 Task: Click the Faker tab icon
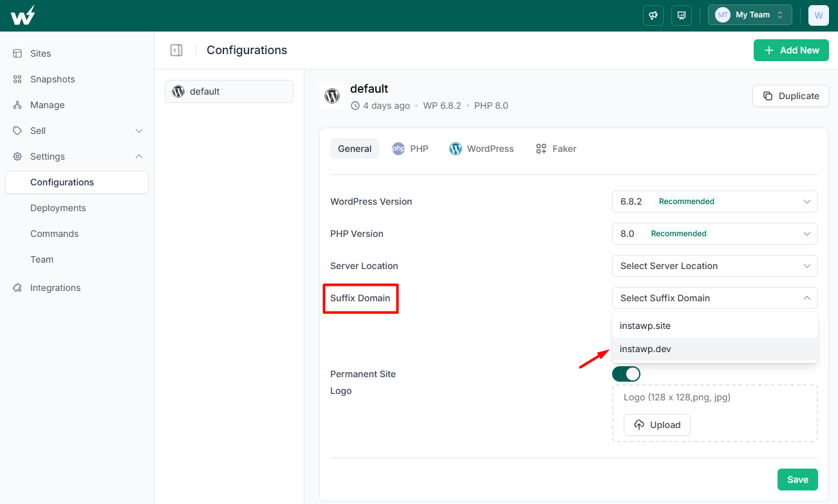pyautogui.click(x=541, y=149)
